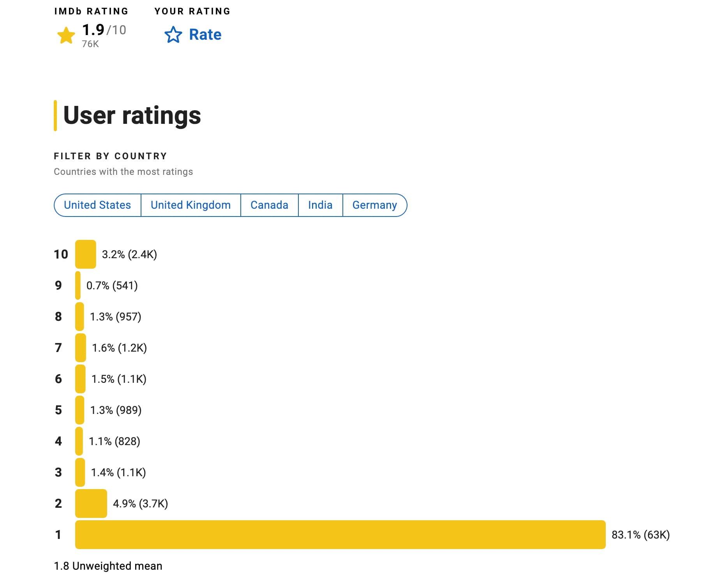
Task: Click the 7-star rating bar
Action: [x=81, y=348]
